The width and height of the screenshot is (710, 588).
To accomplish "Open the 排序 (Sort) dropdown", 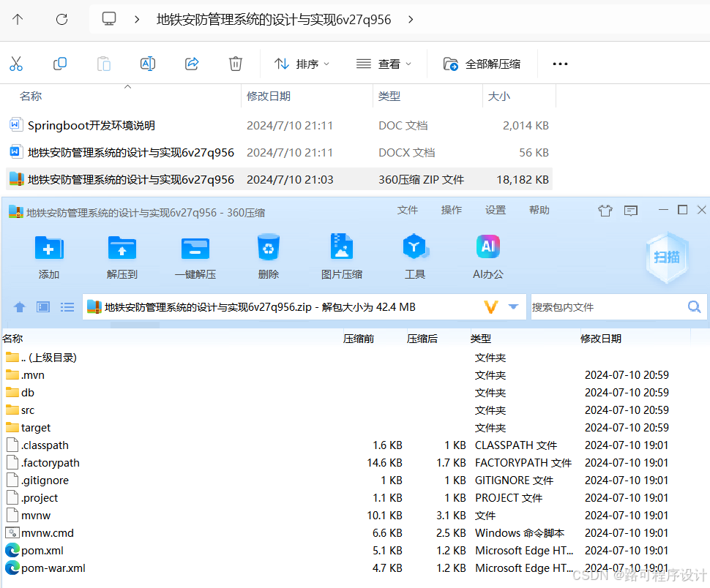I will 300,64.
